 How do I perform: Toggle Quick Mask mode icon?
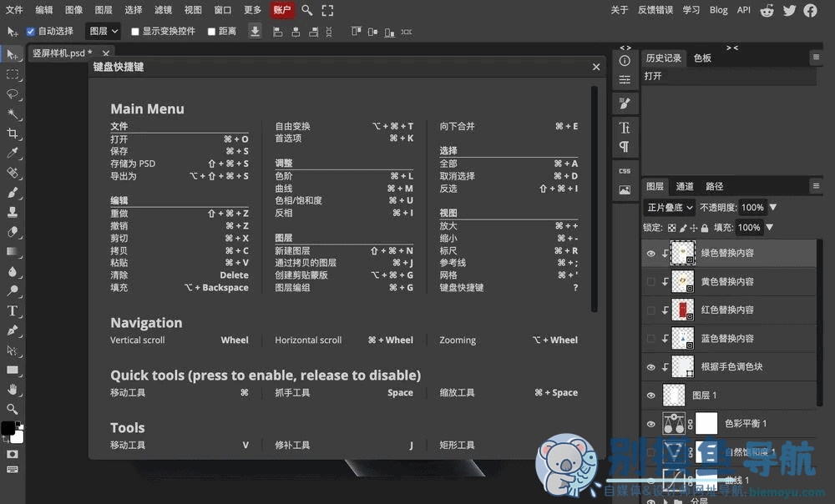(13, 454)
